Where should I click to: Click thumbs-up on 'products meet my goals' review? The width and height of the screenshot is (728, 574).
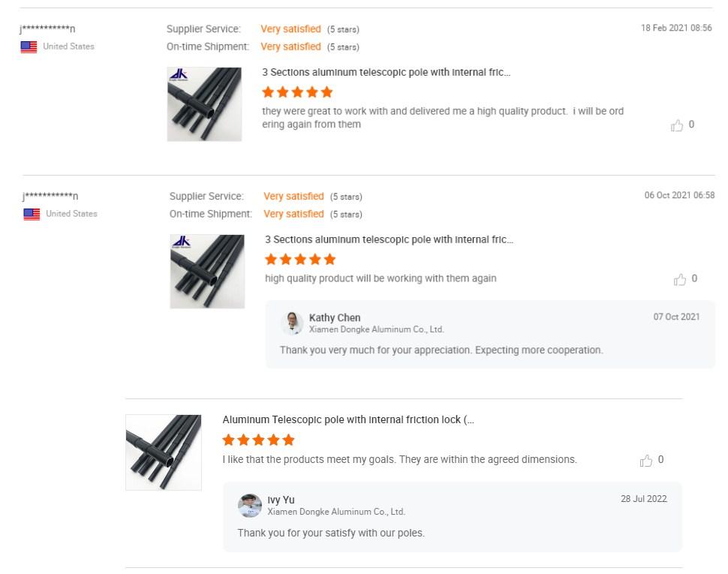(646, 460)
